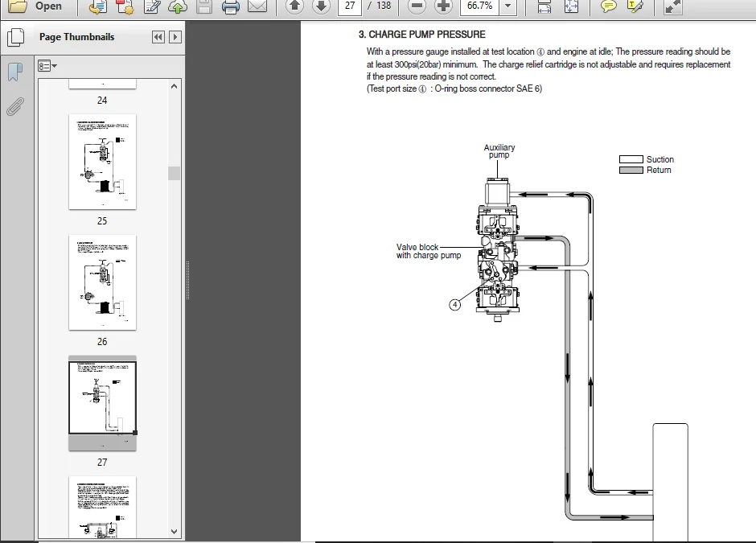Open the zoom level dropdown arrow

tap(507, 6)
